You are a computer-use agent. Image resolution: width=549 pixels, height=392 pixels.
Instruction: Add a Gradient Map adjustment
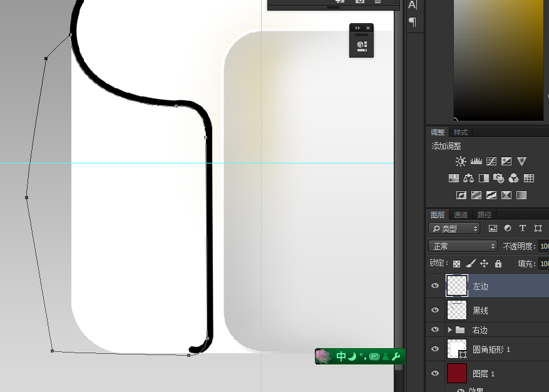pos(521,195)
